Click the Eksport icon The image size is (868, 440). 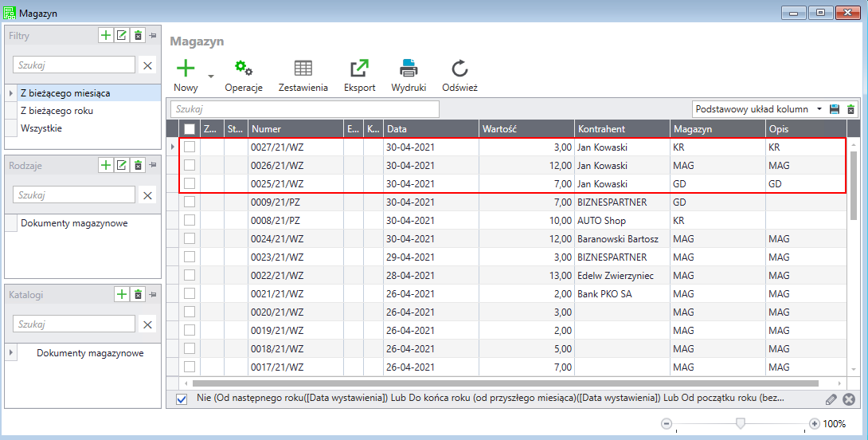pos(359,69)
